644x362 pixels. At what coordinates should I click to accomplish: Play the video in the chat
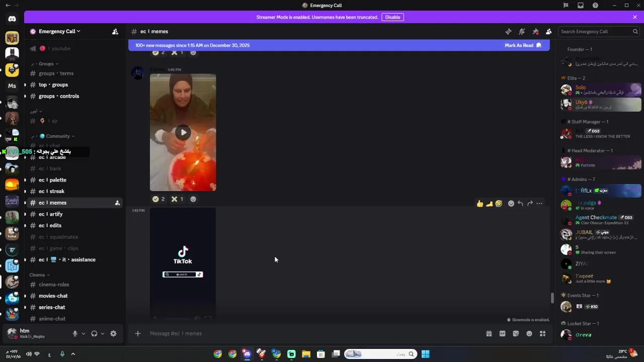coord(183,133)
